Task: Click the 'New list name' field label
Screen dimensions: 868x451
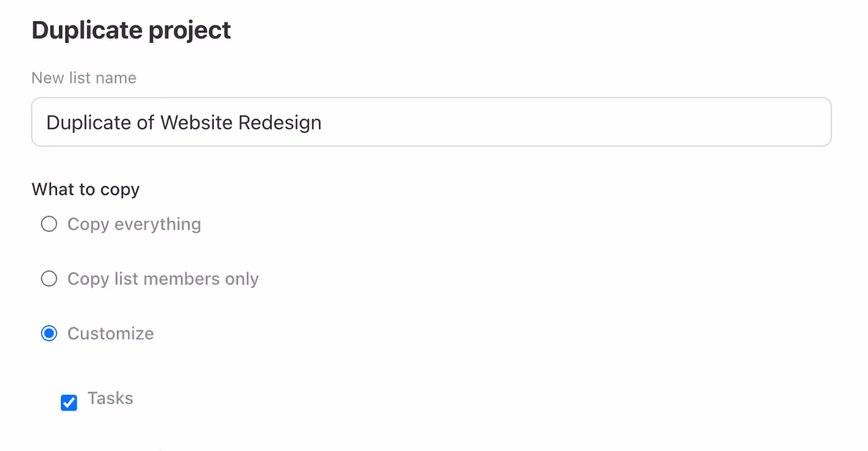Action: click(84, 78)
